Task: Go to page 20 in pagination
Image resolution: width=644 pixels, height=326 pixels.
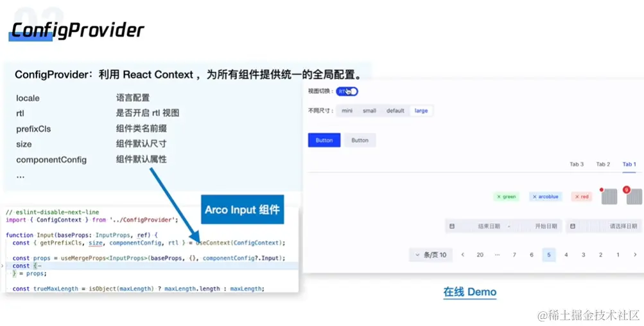Action: [480, 255]
